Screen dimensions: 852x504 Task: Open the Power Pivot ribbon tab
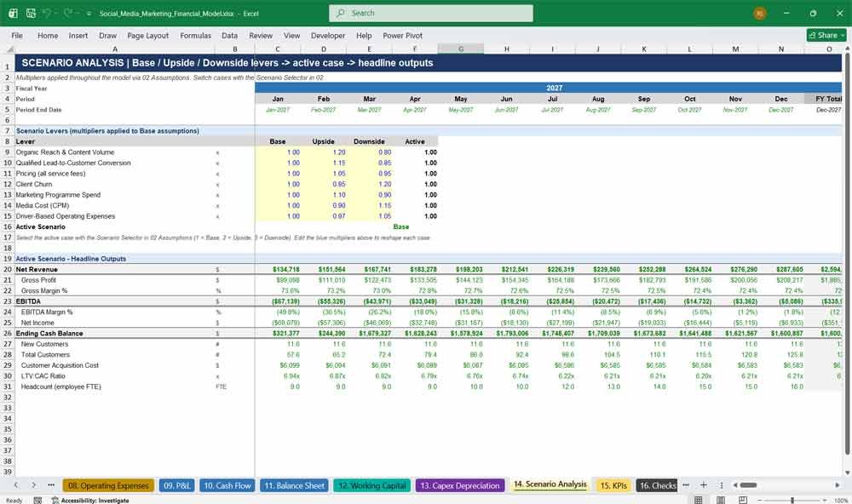click(x=402, y=35)
